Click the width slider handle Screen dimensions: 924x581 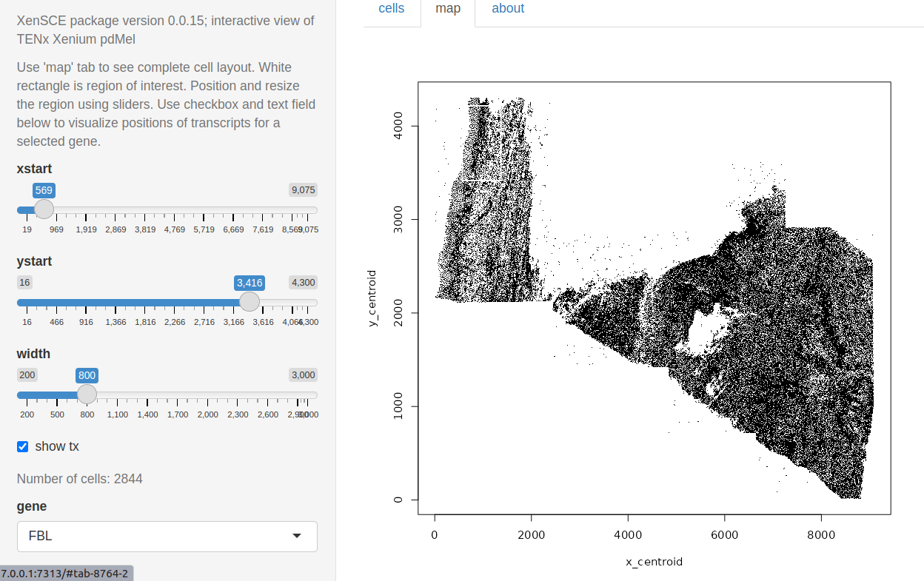point(87,394)
